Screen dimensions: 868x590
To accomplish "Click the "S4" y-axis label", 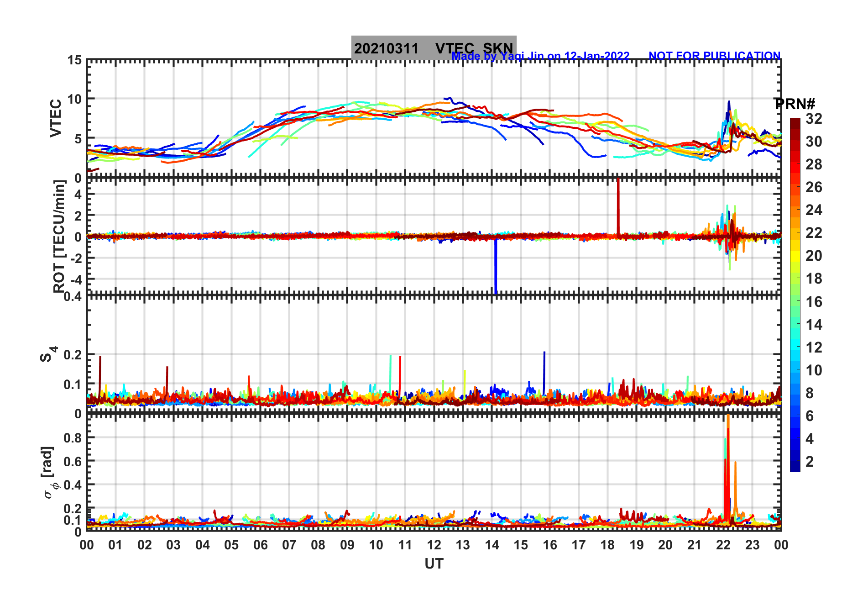I will 48,354.
